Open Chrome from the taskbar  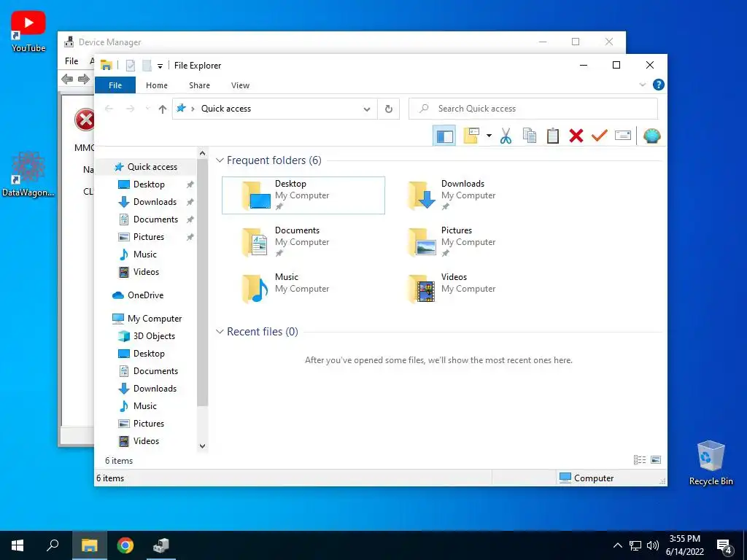(125, 545)
